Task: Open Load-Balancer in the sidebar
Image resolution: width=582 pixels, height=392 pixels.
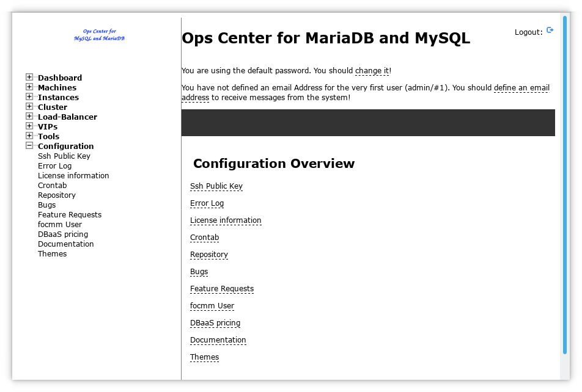Action: pos(67,117)
